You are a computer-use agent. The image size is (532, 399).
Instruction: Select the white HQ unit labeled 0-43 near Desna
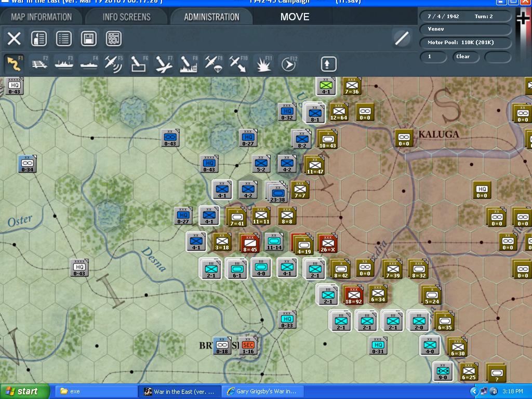79,268
